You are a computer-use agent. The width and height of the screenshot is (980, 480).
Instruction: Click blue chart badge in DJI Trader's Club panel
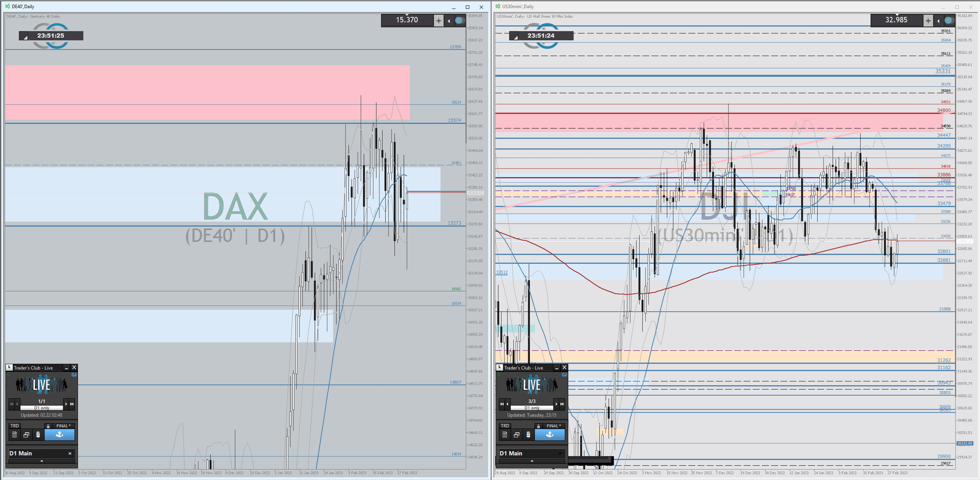tap(565, 375)
